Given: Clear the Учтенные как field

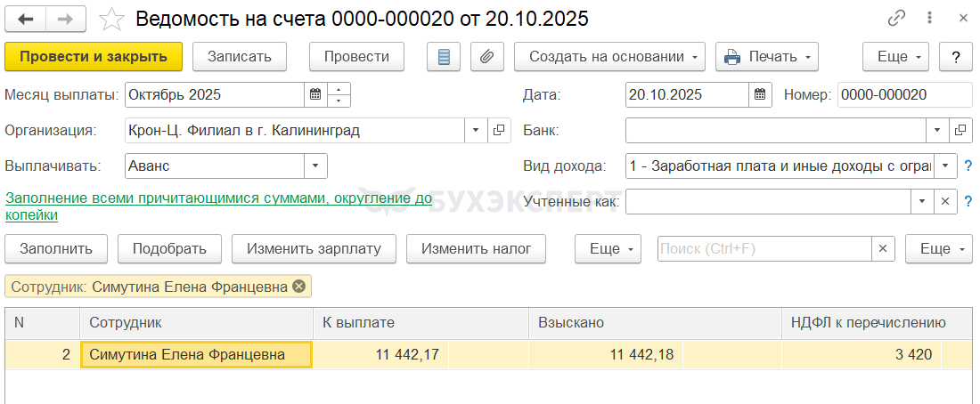Looking at the screenshot, I should [946, 201].
